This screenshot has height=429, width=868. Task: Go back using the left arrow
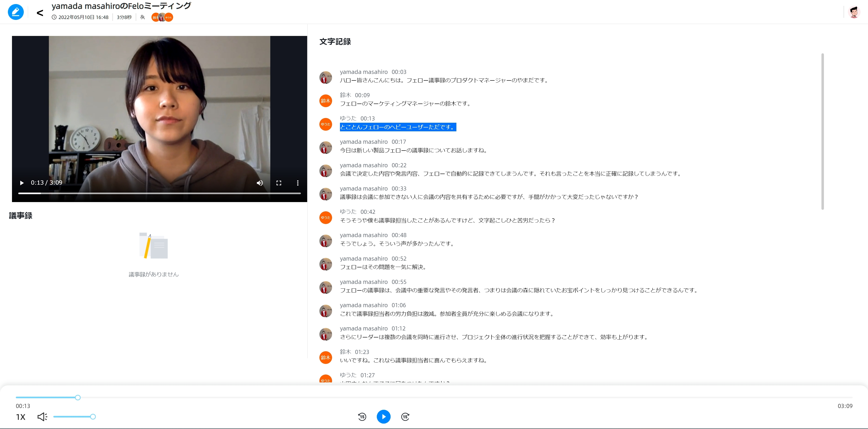[40, 13]
